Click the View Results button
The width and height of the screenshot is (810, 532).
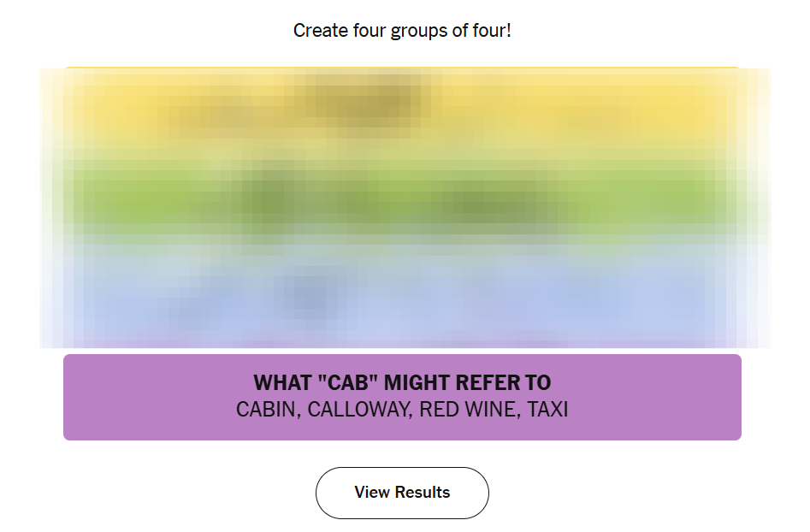pyautogui.click(x=402, y=493)
